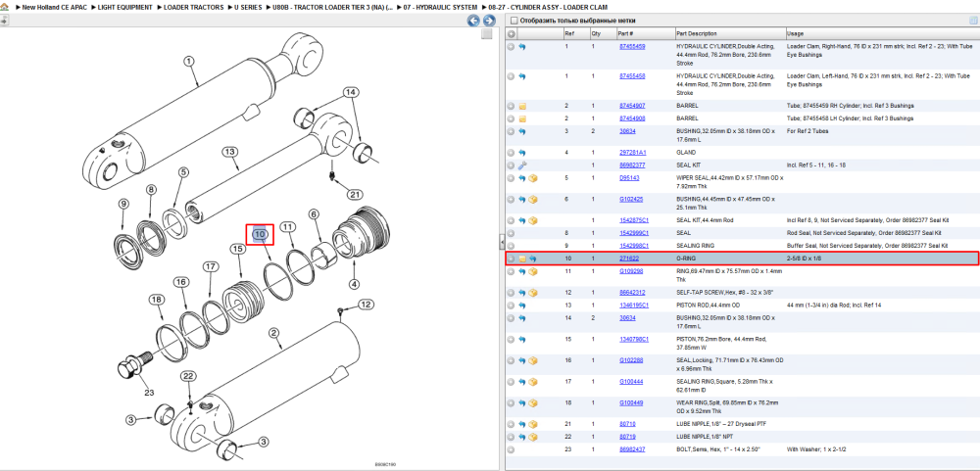Open part number link 297281A1

[x=632, y=153]
